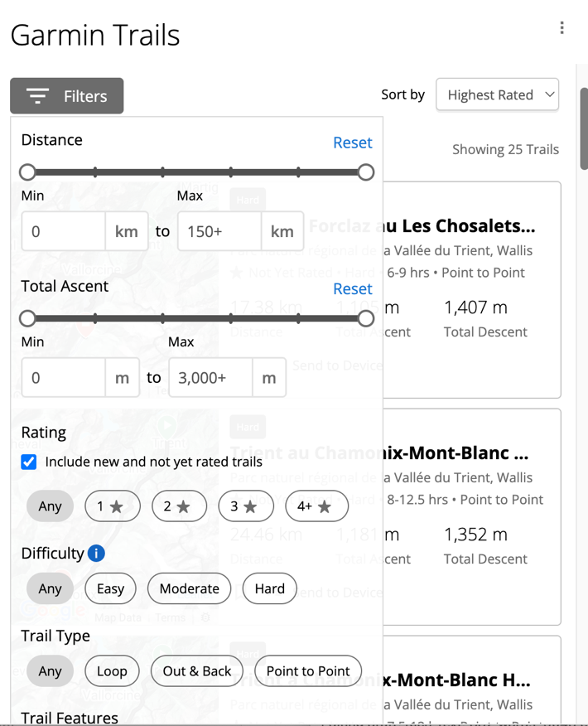Click the Showing 25 Trails text
Viewport: 588px width, 726px height.
(x=506, y=149)
